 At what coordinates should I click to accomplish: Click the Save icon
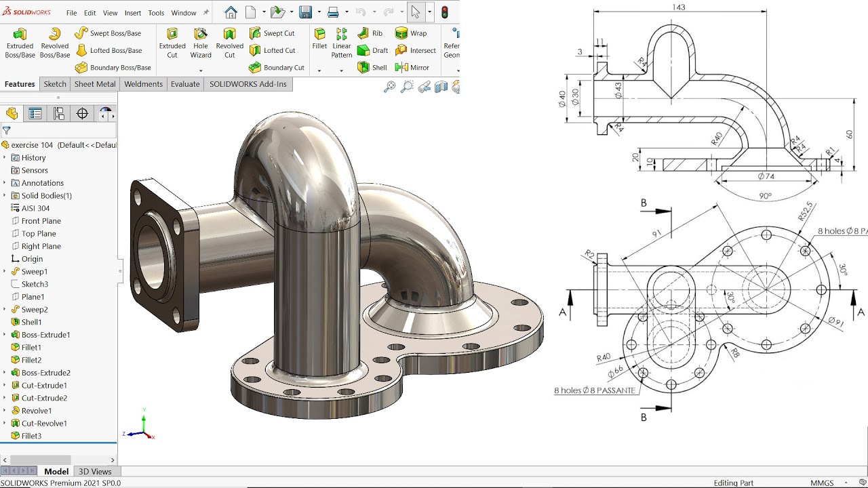[305, 12]
